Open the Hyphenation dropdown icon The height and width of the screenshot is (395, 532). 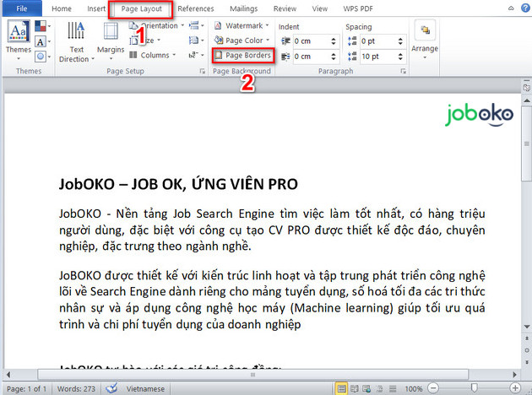[x=197, y=55]
